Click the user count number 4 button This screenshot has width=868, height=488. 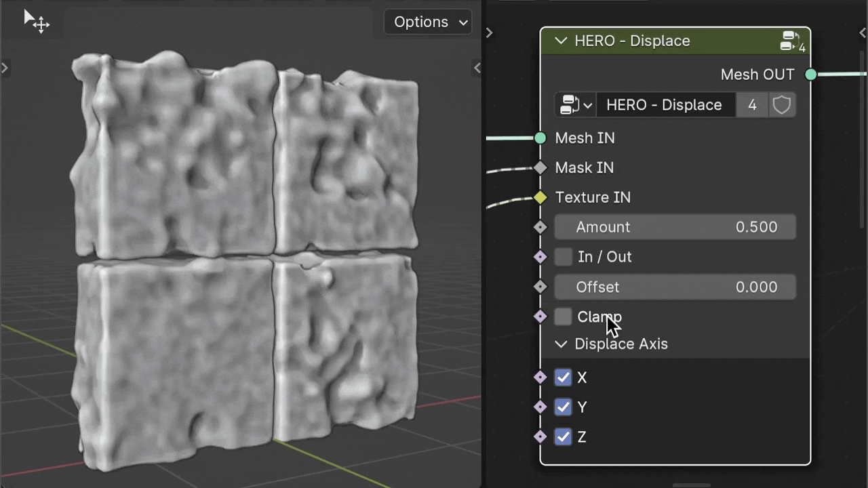tap(752, 105)
